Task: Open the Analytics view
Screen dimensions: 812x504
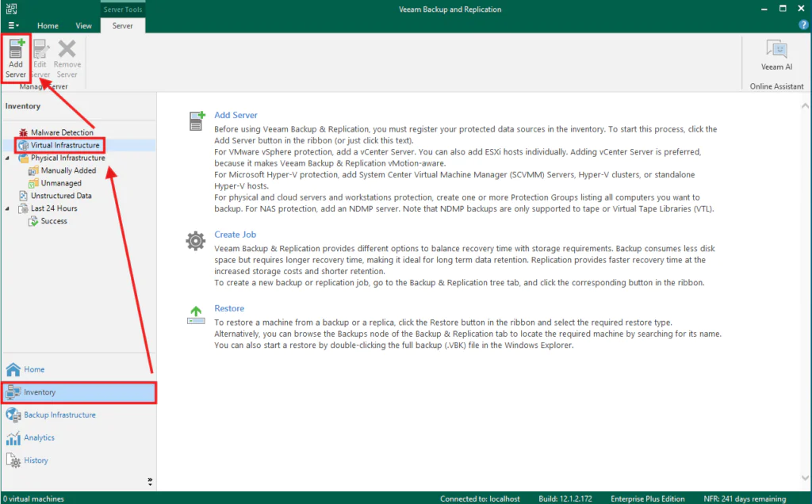Action: (x=39, y=437)
